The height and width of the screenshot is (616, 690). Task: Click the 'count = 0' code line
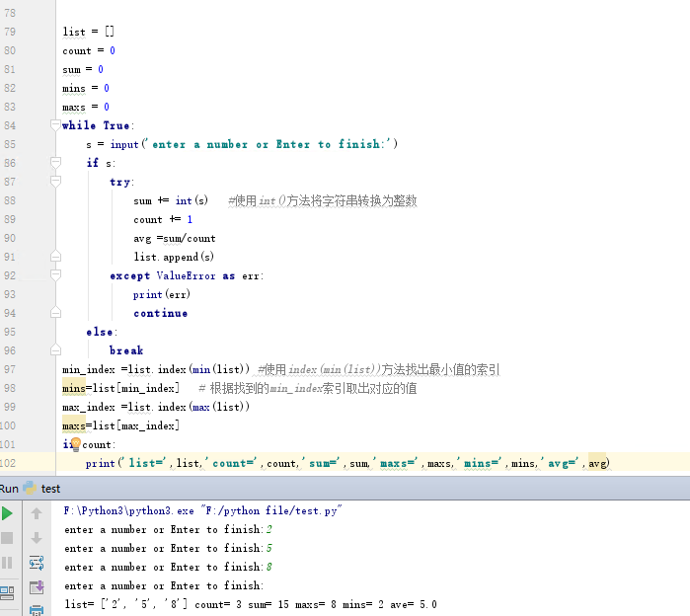pyautogui.click(x=89, y=50)
